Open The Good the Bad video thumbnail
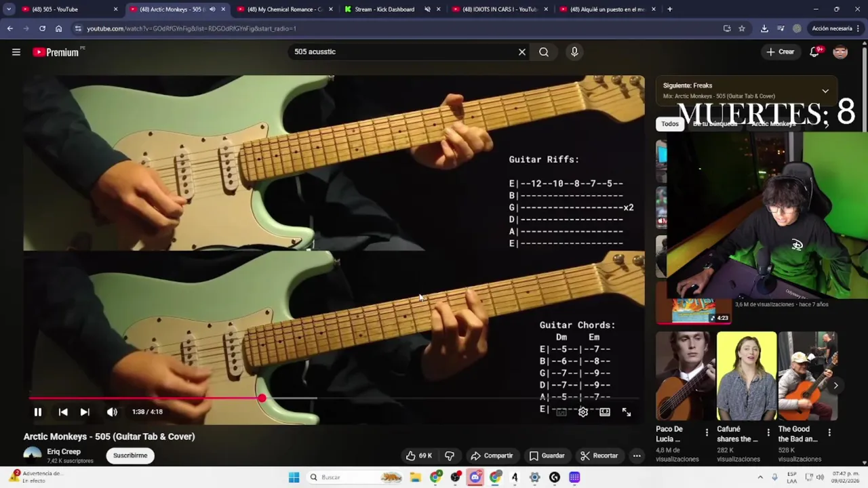This screenshot has height=488, width=868. pyautogui.click(x=808, y=376)
